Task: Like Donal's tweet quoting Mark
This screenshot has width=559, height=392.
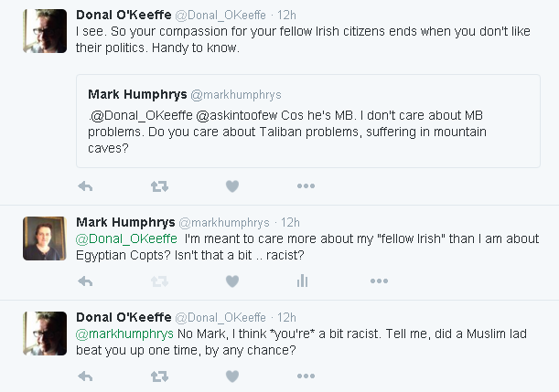Action: click(231, 185)
